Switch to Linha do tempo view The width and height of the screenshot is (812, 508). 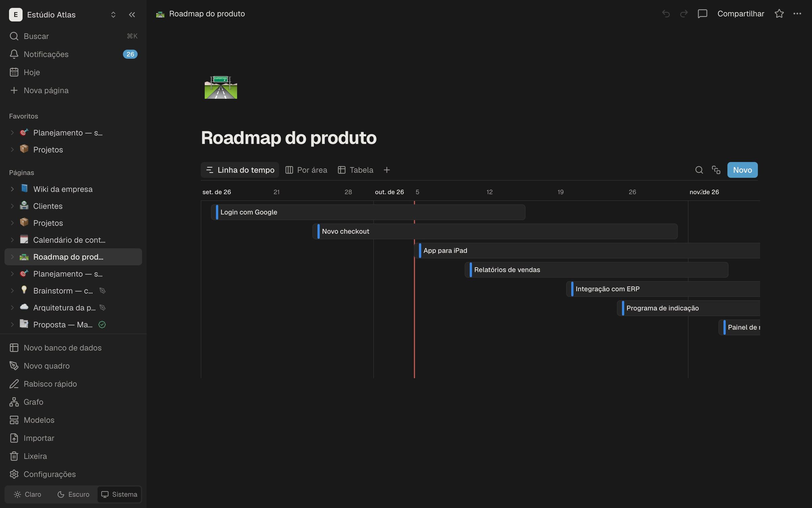coord(240,170)
